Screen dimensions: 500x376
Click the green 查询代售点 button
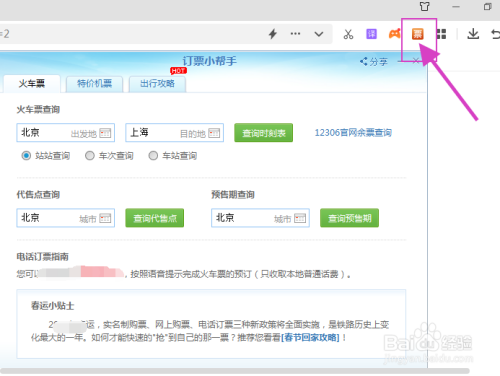pos(155,218)
